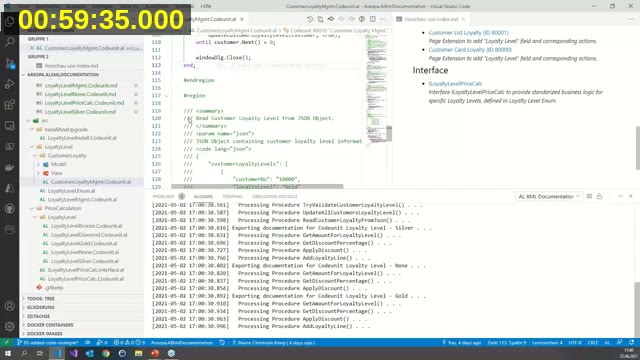Click the open changes icon in editor toolbar
The height and width of the screenshot is (360, 640).
pos(320,19)
